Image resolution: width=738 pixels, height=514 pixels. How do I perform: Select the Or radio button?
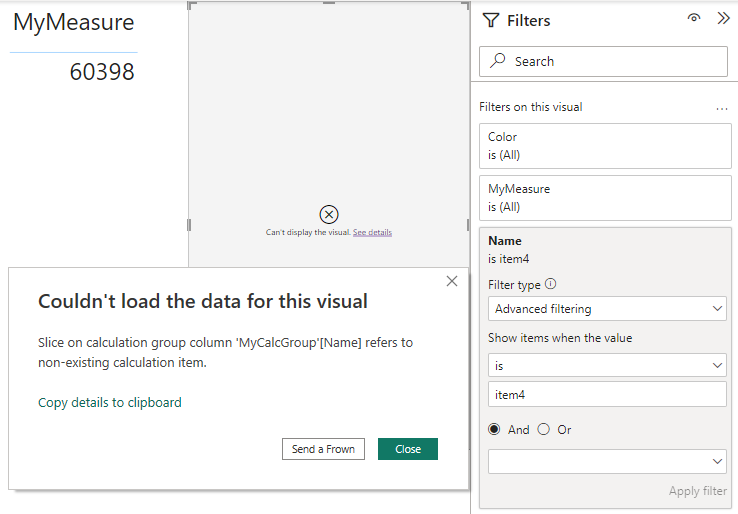coord(544,429)
